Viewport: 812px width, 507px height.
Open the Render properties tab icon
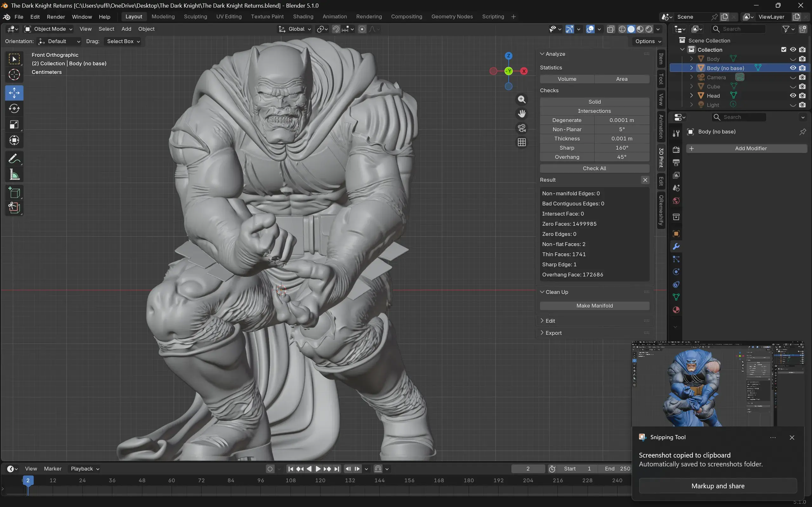676,150
